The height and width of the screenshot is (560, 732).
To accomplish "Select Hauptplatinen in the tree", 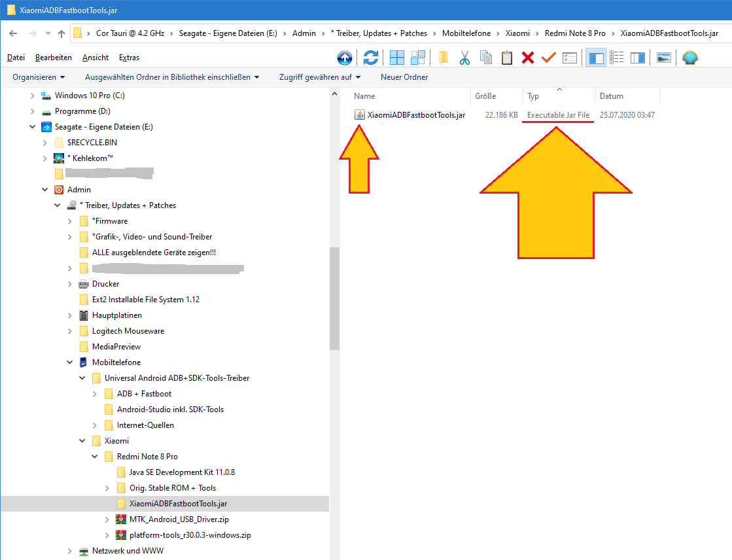I will (x=116, y=315).
